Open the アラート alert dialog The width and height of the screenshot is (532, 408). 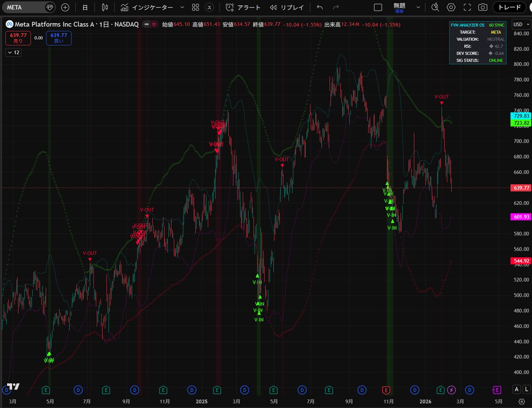click(243, 7)
